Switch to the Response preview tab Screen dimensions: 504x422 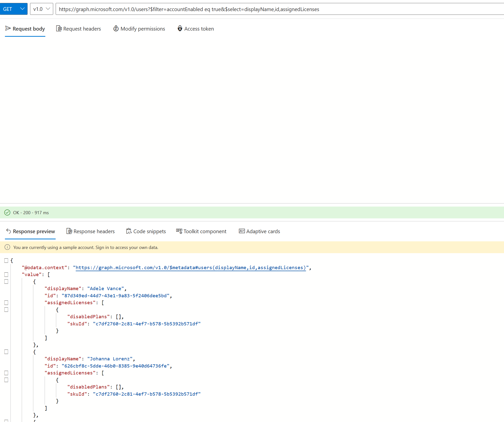coord(34,231)
